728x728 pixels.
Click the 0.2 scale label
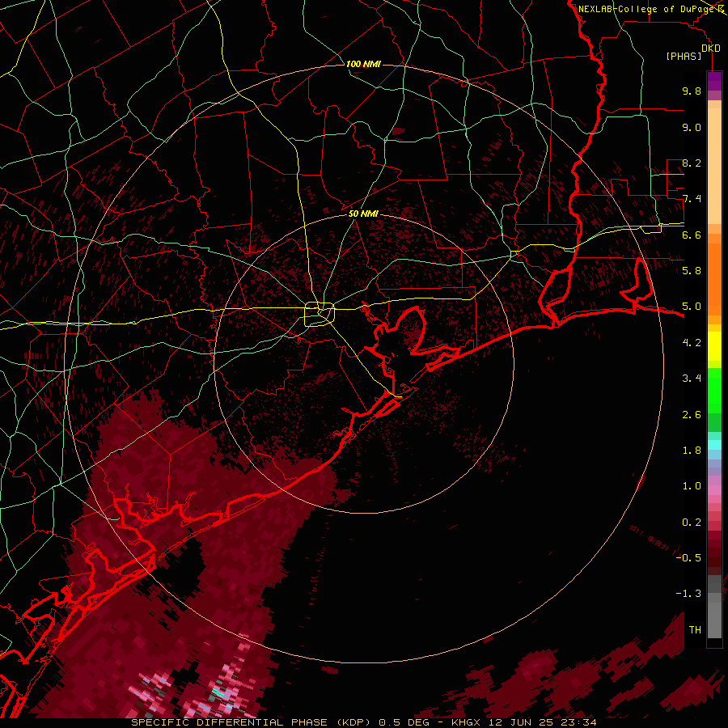[x=692, y=523]
